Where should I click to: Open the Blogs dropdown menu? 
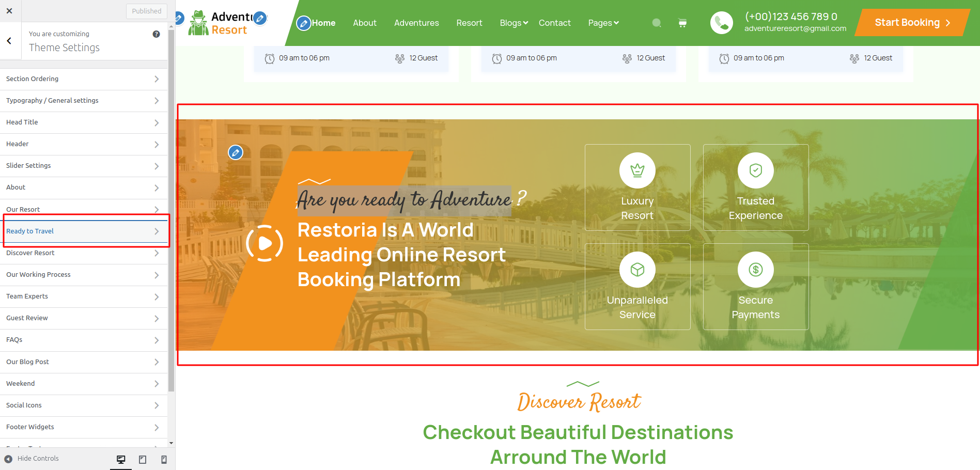pyautogui.click(x=514, y=23)
